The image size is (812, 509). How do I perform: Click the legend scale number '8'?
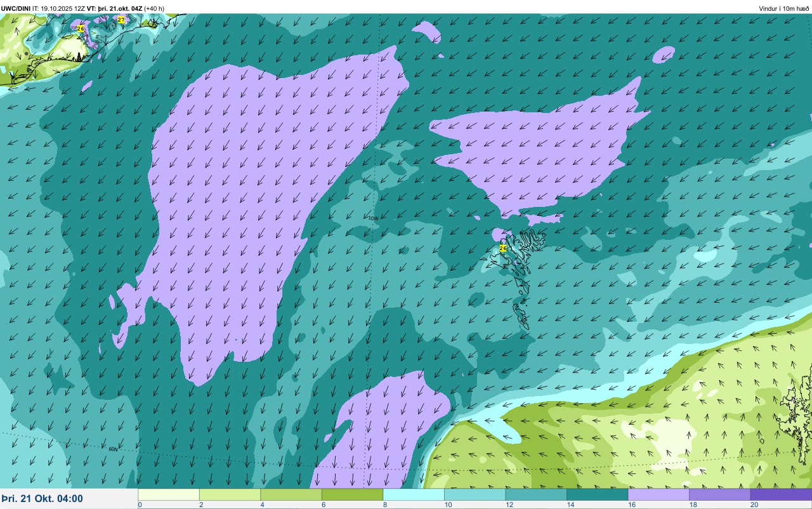[384, 505]
